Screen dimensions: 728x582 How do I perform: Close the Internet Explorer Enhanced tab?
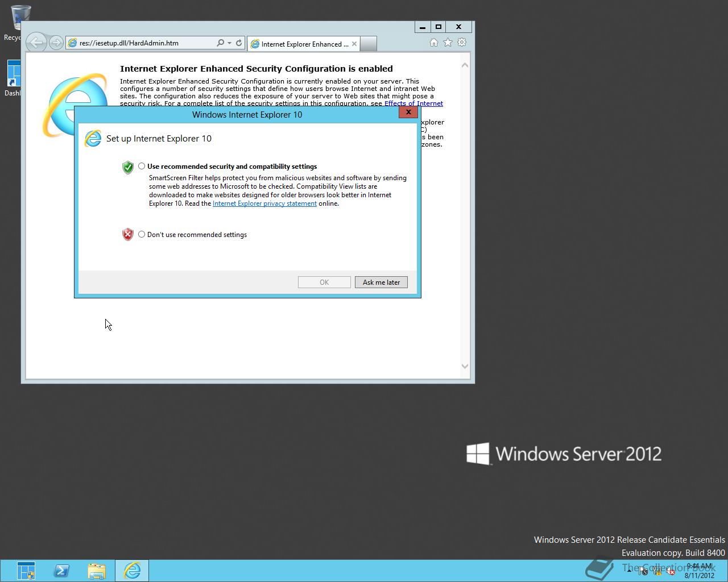(354, 44)
